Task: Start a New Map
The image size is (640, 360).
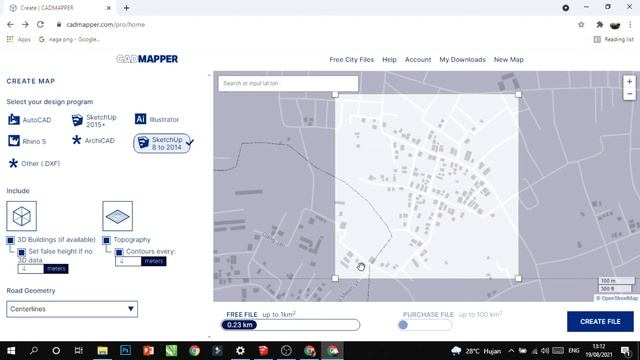Action: click(509, 60)
